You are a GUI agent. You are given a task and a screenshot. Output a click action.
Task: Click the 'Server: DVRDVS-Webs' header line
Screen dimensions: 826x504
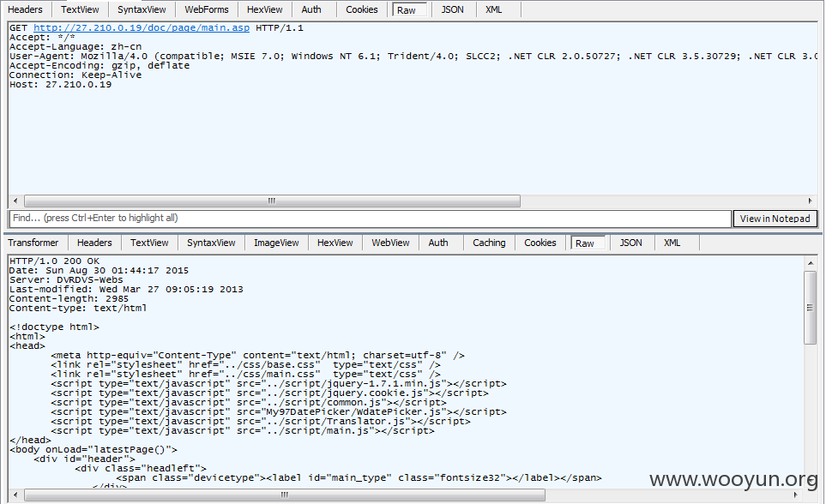66,280
